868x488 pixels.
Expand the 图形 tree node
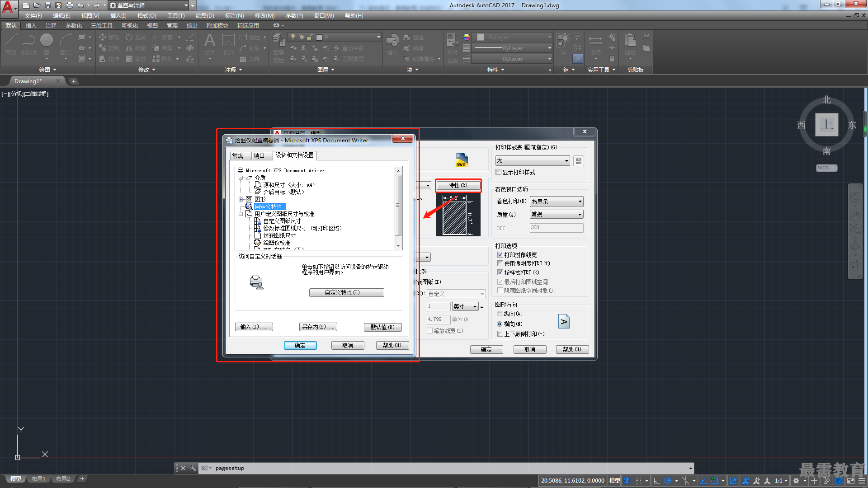(x=241, y=199)
